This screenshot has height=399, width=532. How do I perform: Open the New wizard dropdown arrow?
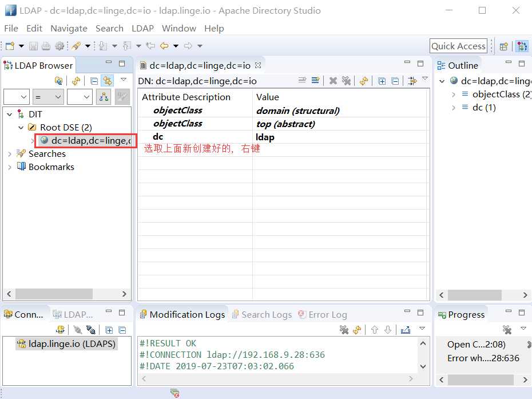tap(21, 46)
